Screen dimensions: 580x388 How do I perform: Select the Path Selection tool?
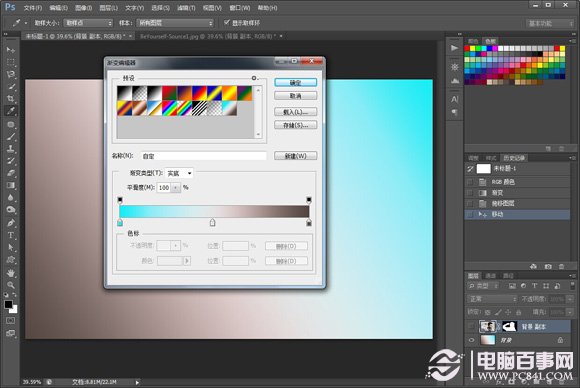[11, 247]
